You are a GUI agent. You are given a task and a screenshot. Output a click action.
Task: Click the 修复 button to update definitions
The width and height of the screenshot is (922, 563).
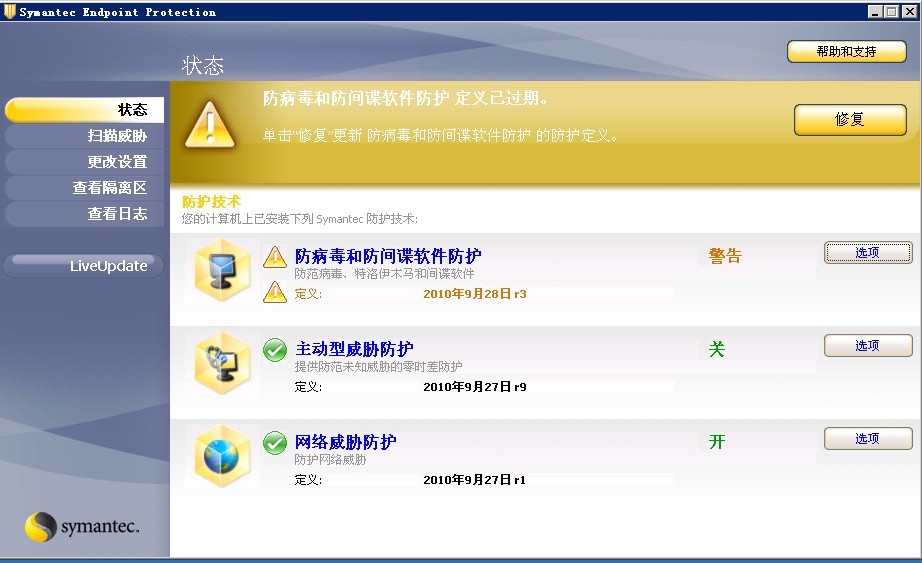[850, 120]
